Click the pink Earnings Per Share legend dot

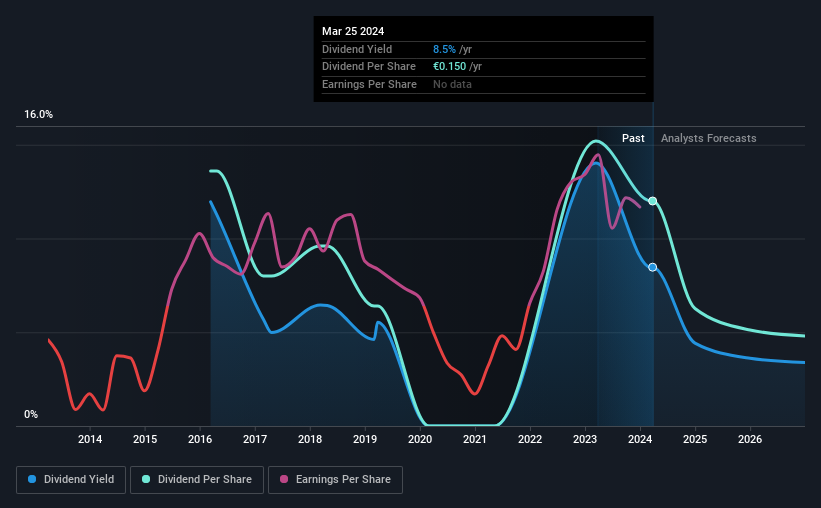coord(284,479)
